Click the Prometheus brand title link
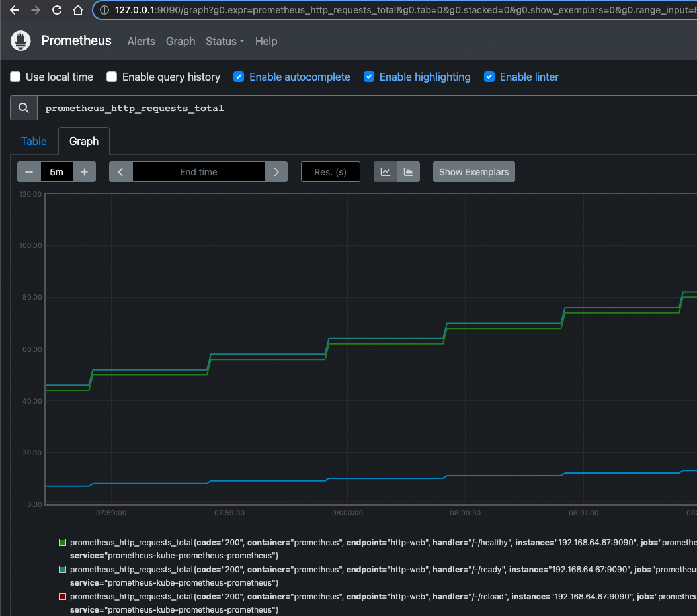697x616 pixels. (x=77, y=41)
